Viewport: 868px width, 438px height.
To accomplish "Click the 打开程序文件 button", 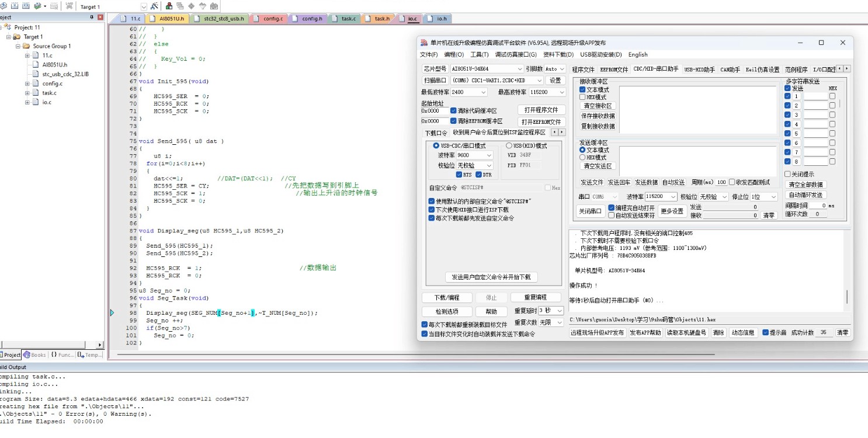I will click(x=541, y=110).
